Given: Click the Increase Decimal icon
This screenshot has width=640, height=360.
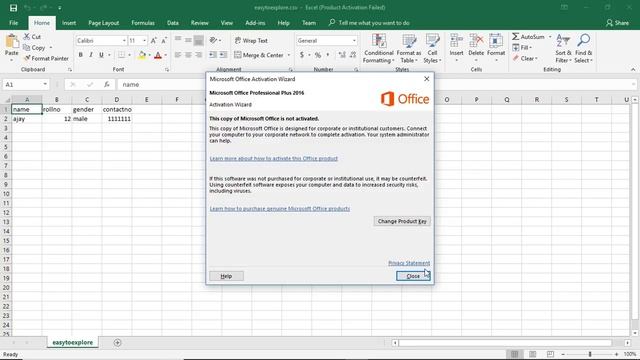Looking at the screenshot, I should pos(342,55).
